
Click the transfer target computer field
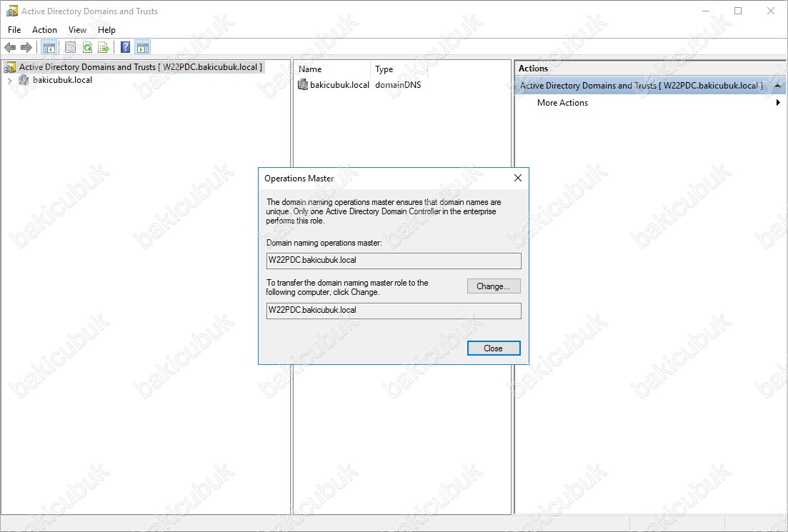[x=394, y=311]
